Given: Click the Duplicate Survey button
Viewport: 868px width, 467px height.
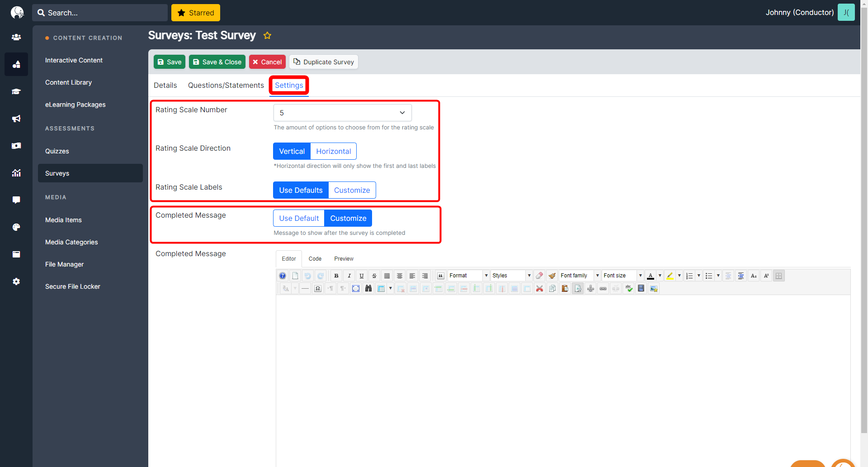Looking at the screenshot, I should pos(324,62).
